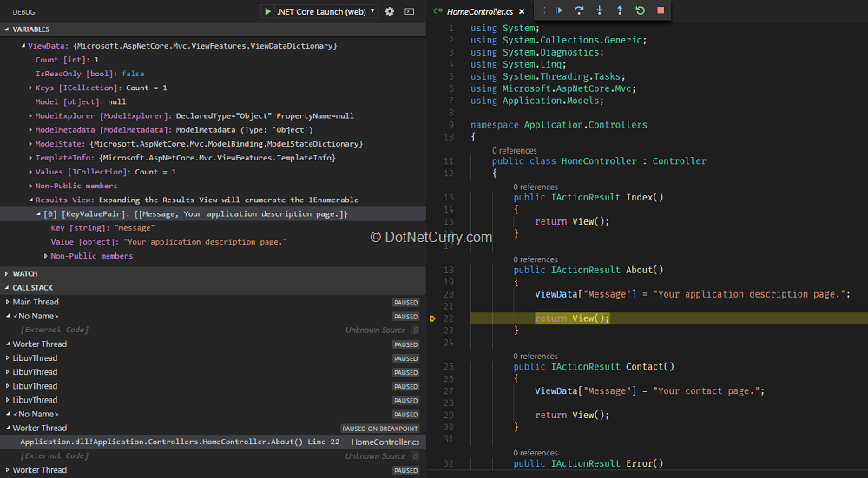
Task: Click the Step Over debug icon
Action: [x=579, y=10]
